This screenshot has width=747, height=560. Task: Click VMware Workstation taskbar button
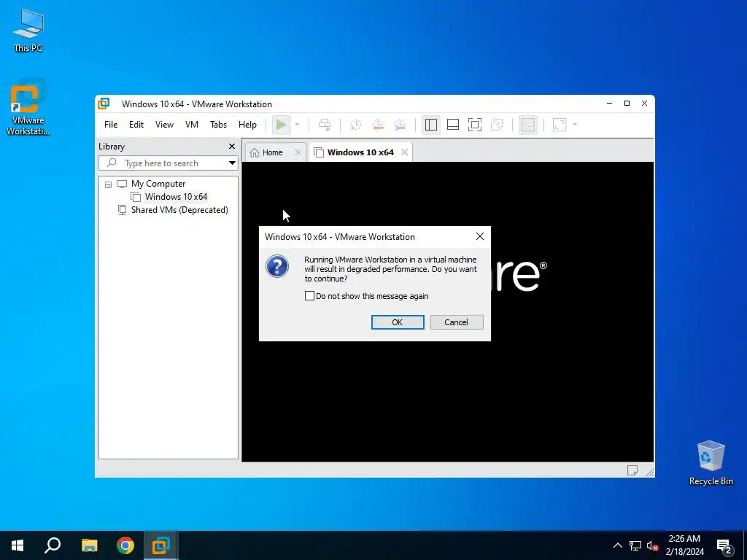(x=161, y=545)
